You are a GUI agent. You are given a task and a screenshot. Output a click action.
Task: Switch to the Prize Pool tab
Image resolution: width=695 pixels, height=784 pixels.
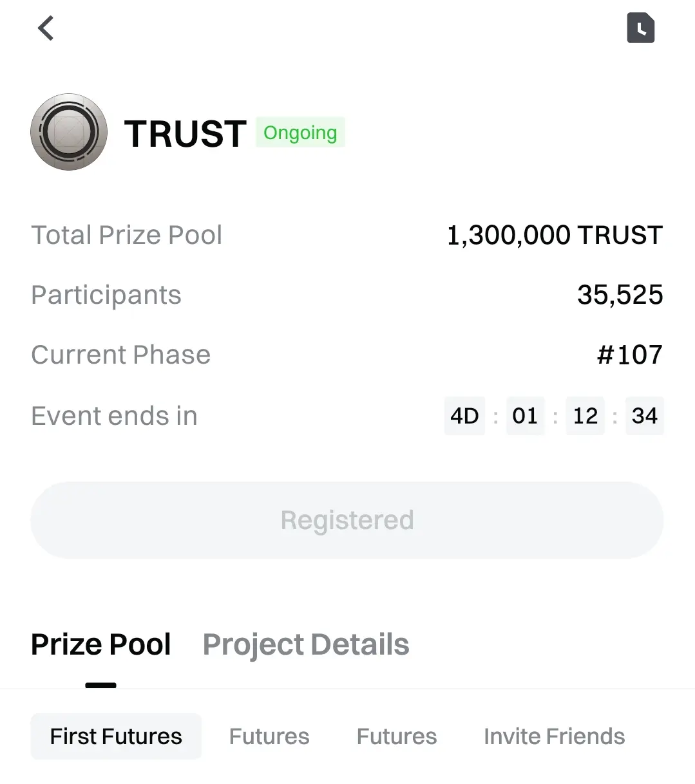click(101, 644)
